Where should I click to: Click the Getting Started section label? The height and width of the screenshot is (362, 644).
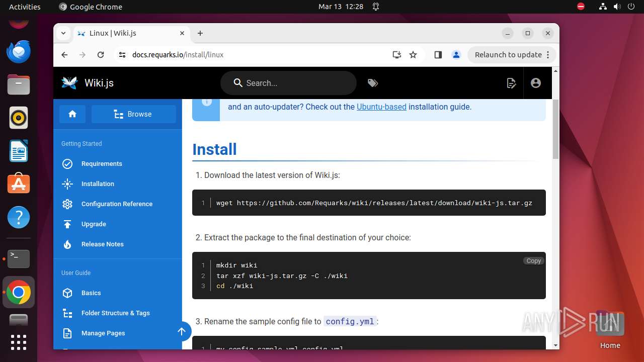[x=82, y=144]
